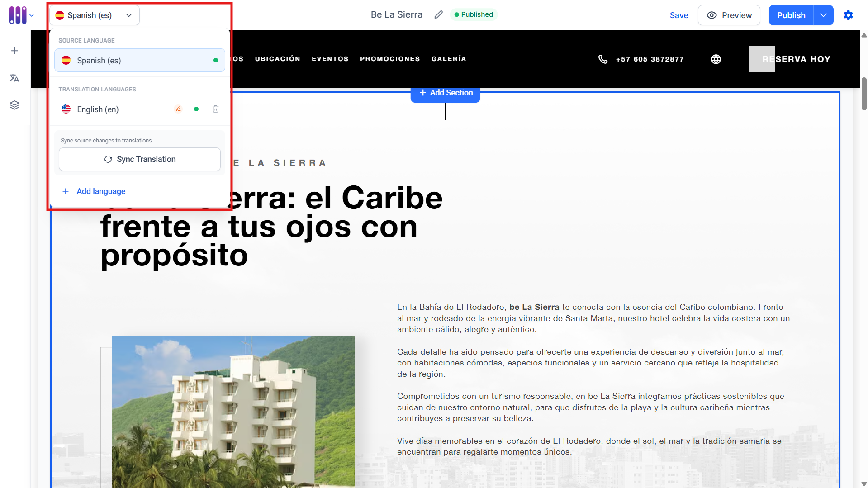Edit the page name Be La Sierra
868x488 pixels.
point(438,15)
